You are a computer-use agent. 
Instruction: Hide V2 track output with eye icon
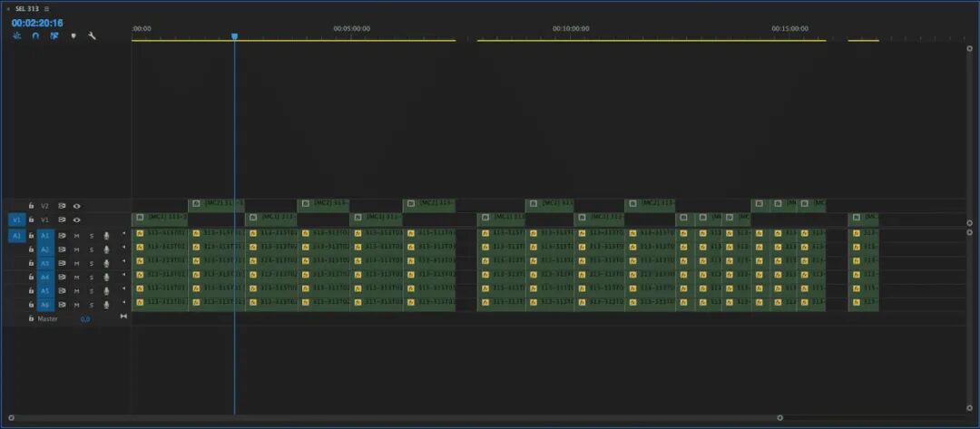[x=76, y=206]
